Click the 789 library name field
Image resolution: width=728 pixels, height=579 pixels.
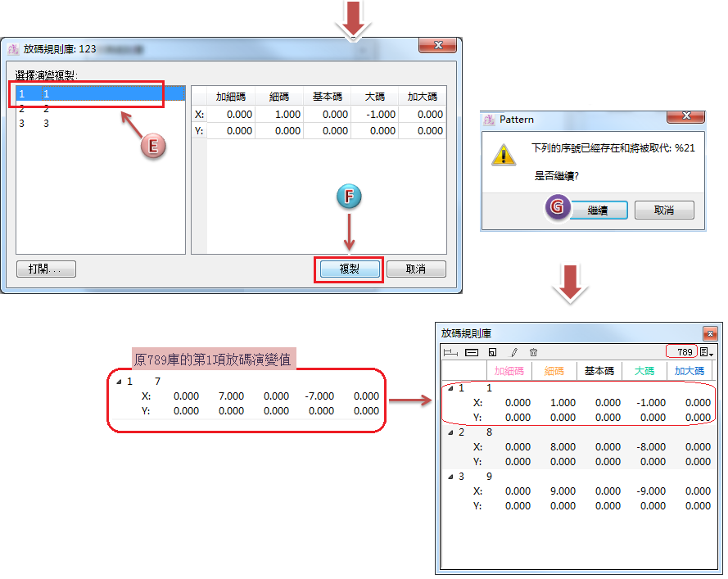(x=681, y=352)
